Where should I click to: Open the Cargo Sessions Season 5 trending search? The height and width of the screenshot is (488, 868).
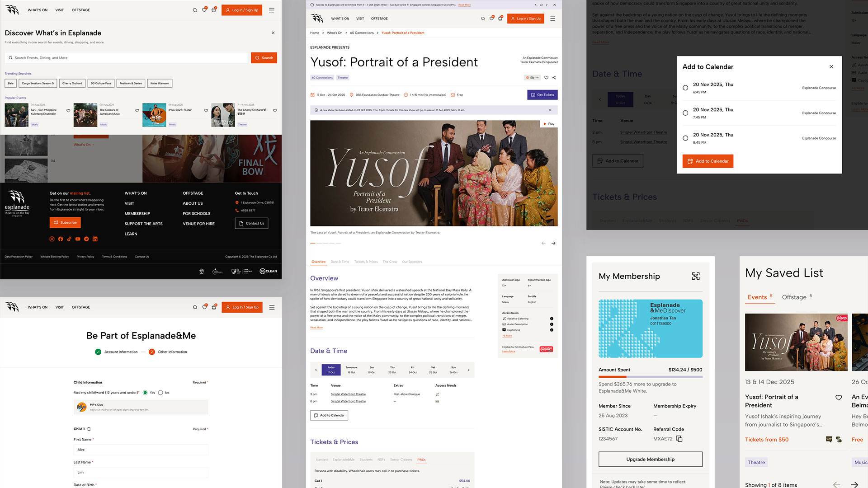pos(38,83)
